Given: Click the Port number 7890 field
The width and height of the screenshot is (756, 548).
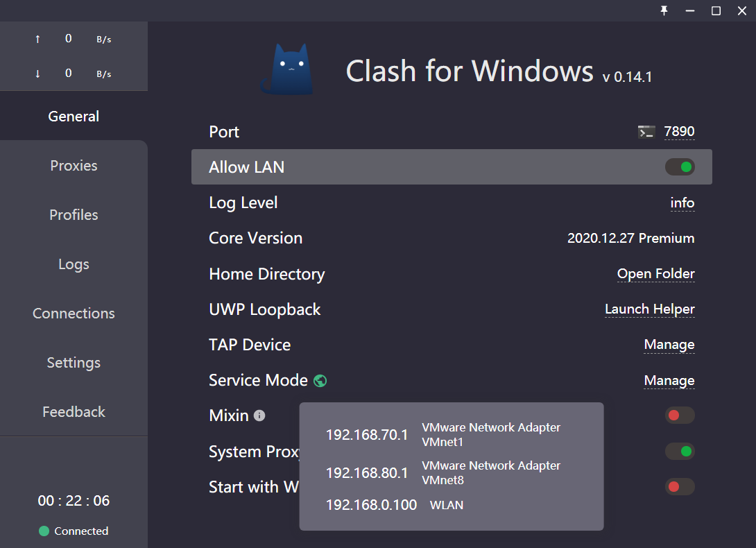Looking at the screenshot, I should (x=680, y=131).
